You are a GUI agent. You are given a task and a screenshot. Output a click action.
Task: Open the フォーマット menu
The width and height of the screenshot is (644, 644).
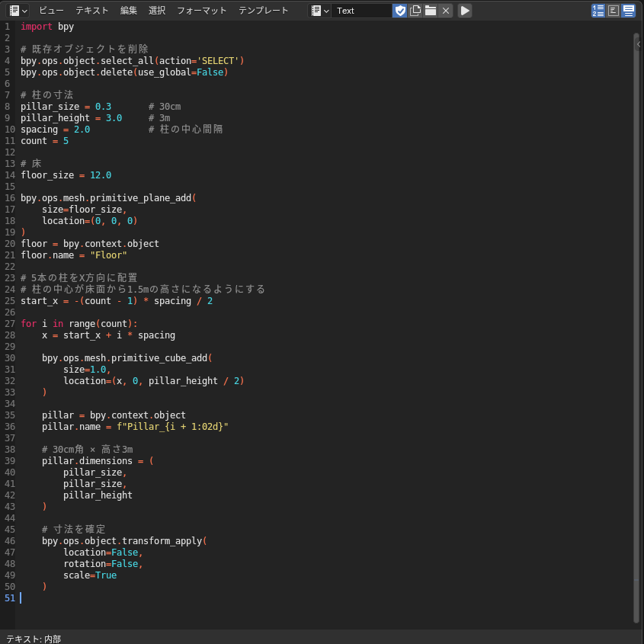click(202, 11)
